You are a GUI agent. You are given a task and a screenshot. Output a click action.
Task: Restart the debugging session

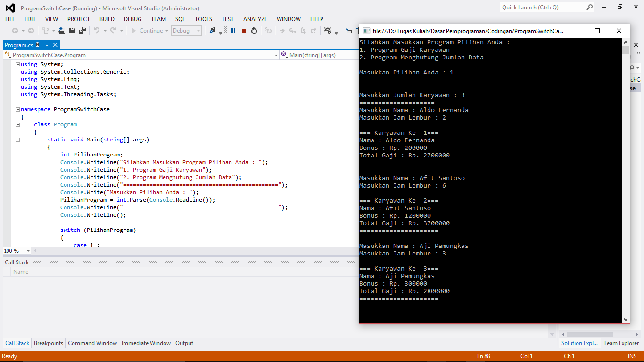coord(254,31)
